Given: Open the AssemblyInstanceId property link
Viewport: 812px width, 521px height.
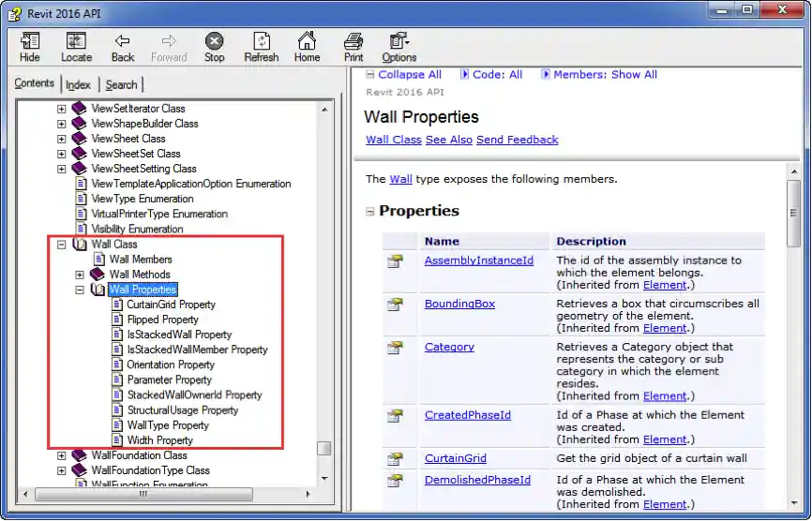Looking at the screenshot, I should coord(478,260).
